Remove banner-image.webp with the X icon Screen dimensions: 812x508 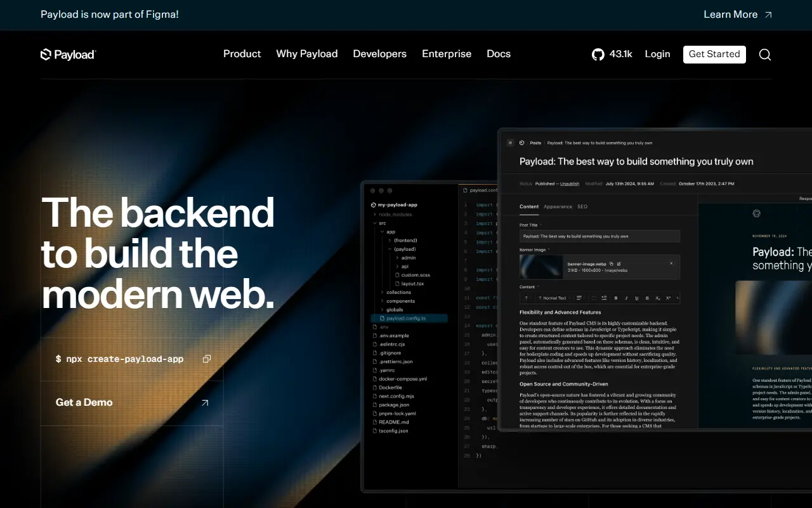(671, 264)
